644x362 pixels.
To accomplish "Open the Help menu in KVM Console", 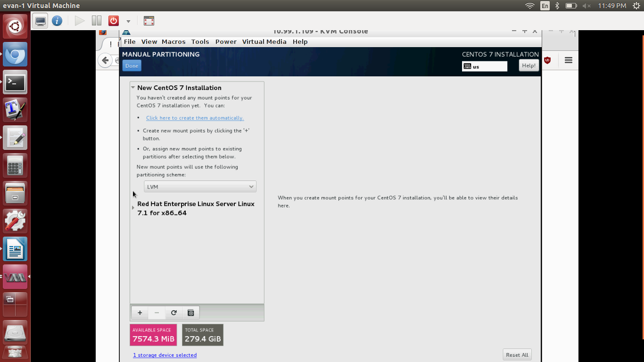I will tap(300, 41).
